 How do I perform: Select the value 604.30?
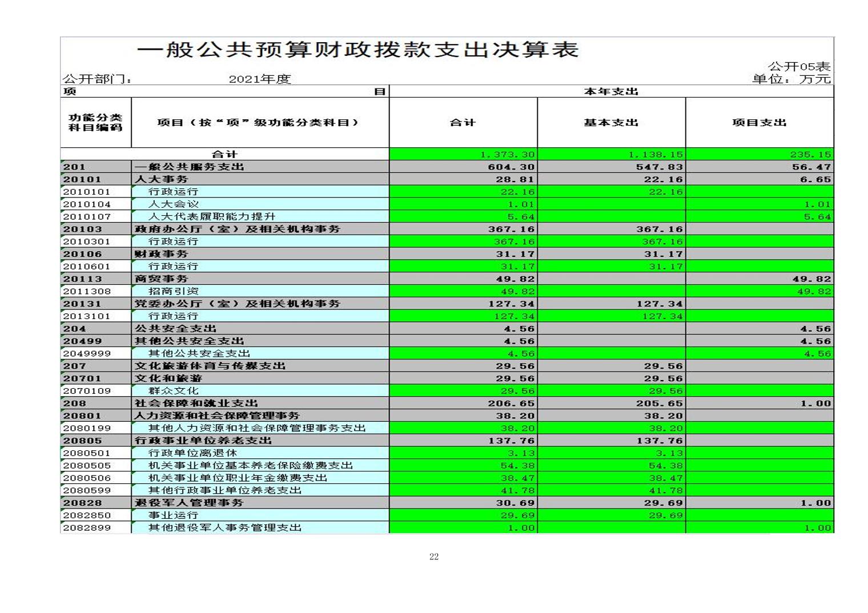[512, 167]
